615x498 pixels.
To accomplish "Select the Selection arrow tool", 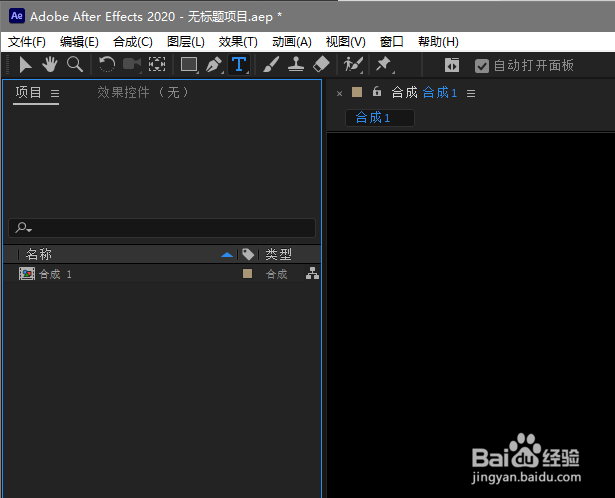I will 25,65.
